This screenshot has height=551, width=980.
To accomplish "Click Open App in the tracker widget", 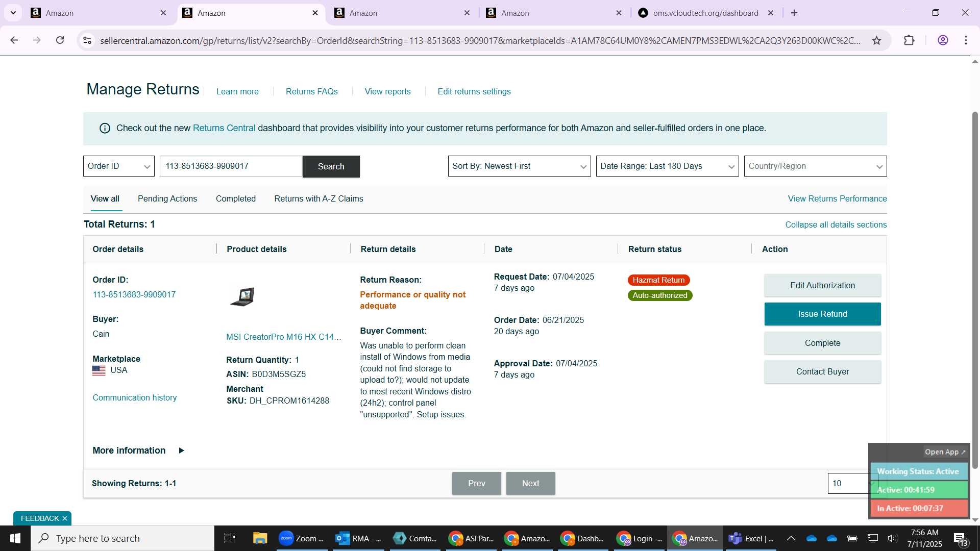I will tap(945, 452).
